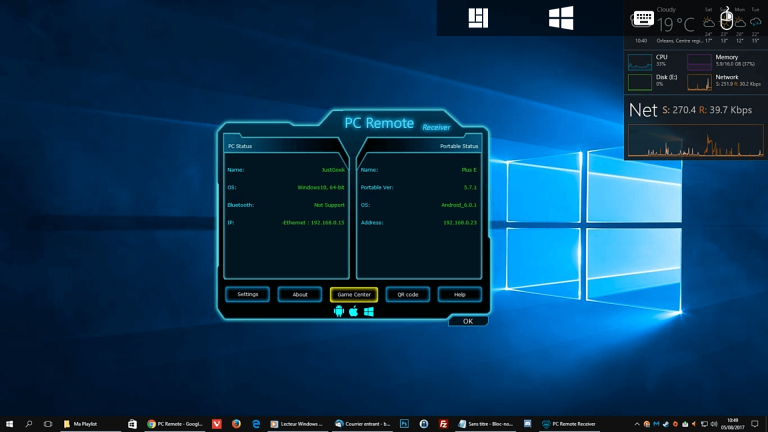Switch to Lecteur Windows media player
This screenshot has width=768, height=432.
pyautogui.click(x=299, y=424)
